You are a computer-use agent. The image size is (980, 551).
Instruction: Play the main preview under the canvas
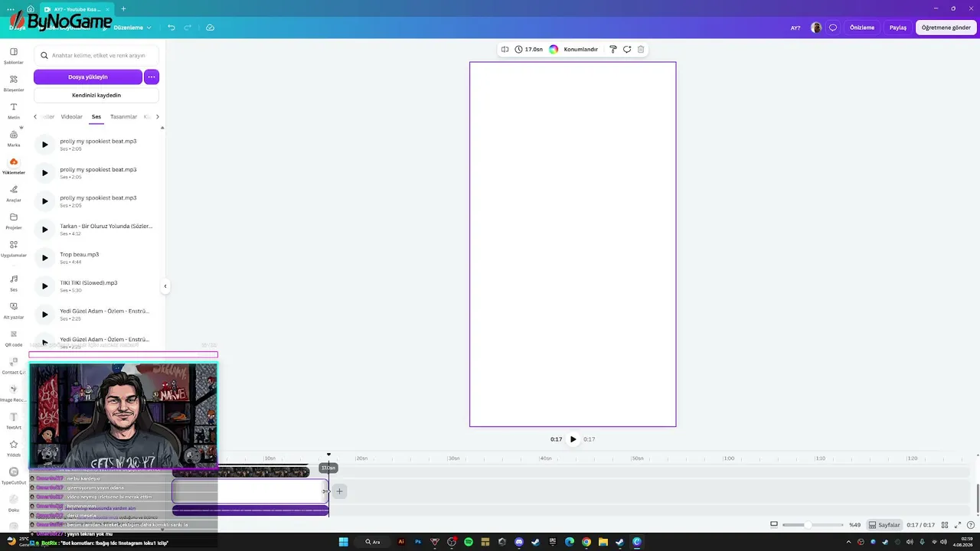click(573, 439)
